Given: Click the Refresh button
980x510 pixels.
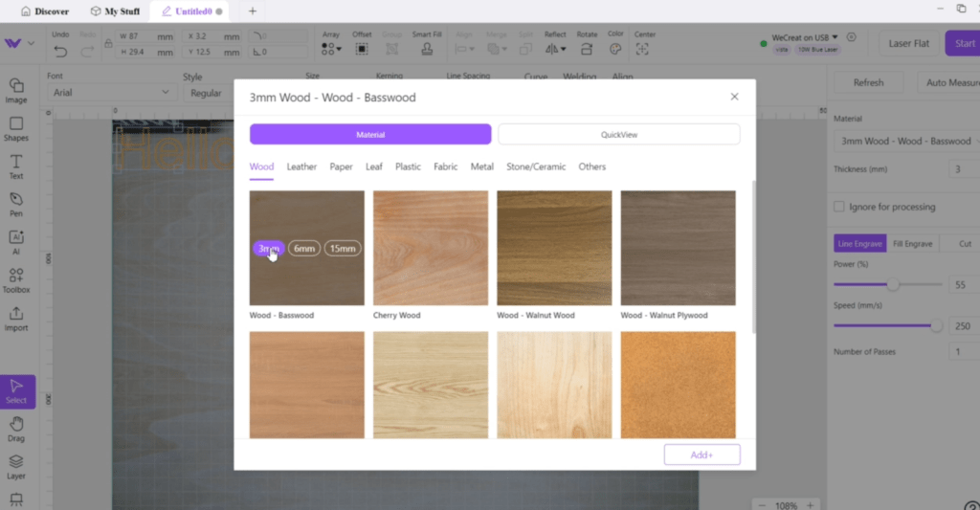Looking at the screenshot, I should 868,82.
